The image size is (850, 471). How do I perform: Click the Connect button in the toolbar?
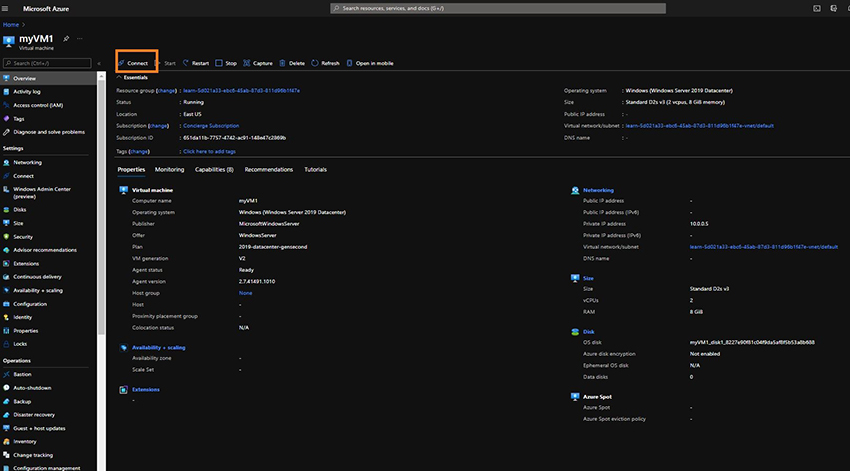[x=133, y=63]
